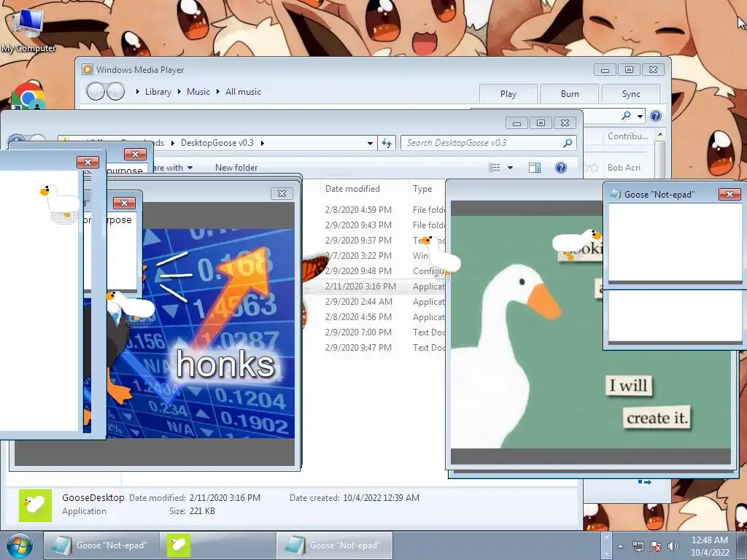Close the Goose "Not-epad" titled window
The width and height of the screenshot is (747, 560).
click(729, 194)
